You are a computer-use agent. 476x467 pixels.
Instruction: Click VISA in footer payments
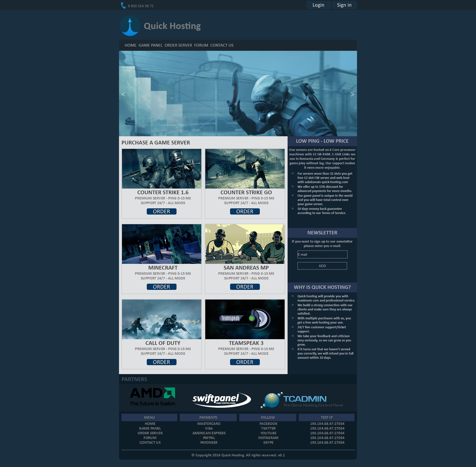click(209, 429)
